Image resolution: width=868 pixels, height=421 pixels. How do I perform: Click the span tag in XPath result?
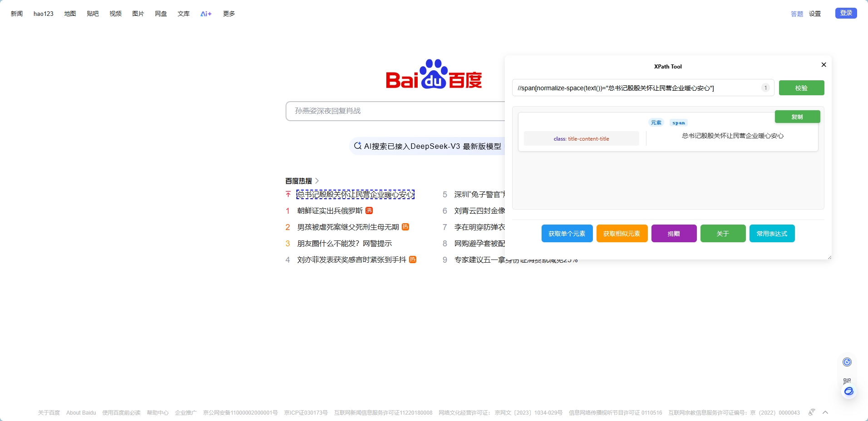click(x=679, y=122)
